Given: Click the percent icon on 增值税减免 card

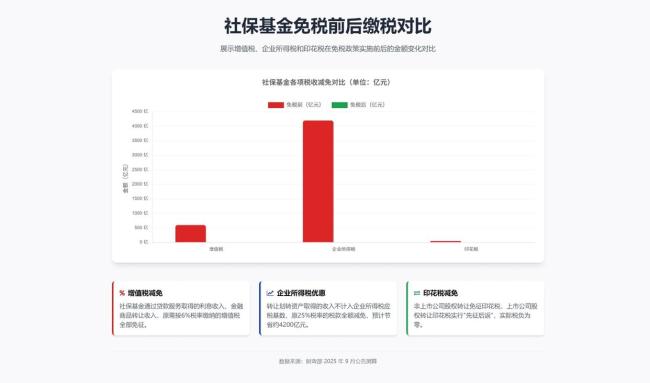Looking at the screenshot, I should pos(122,293).
